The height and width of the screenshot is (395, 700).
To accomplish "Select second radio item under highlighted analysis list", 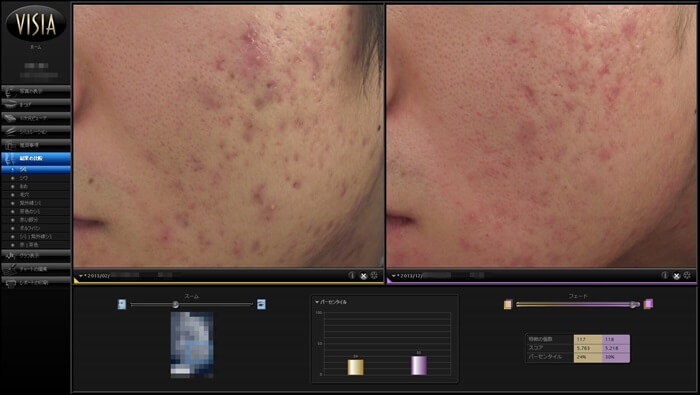I will click(36, 178).
